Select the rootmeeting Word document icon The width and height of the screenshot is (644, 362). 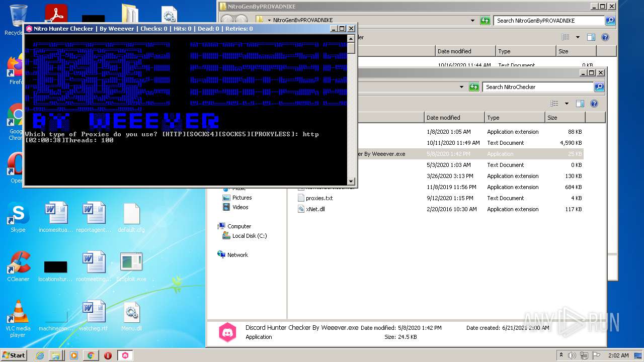click(x=94, y=266)
